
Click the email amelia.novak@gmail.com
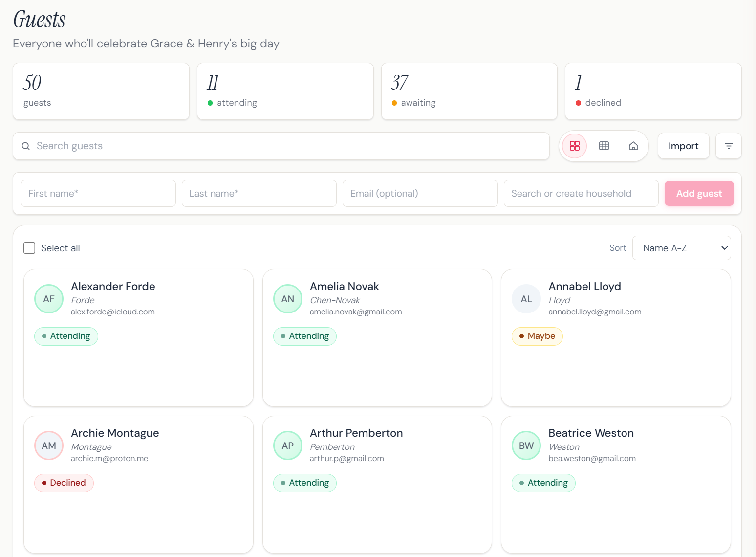click(356, 312)
